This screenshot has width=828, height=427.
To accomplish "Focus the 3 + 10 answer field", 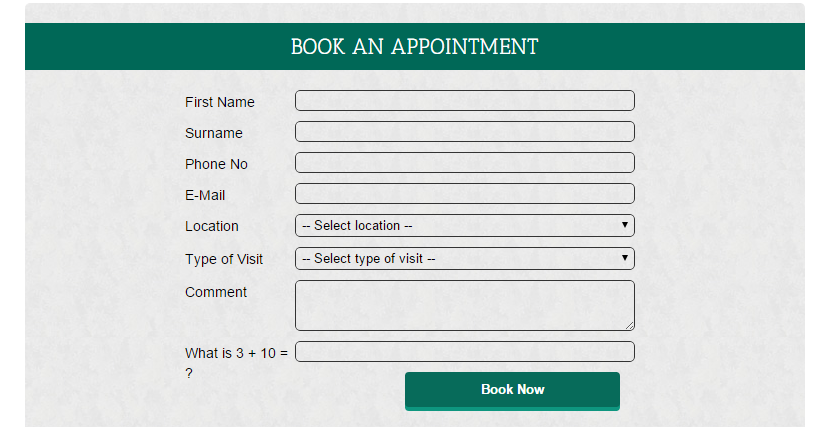I will point(465,352).
